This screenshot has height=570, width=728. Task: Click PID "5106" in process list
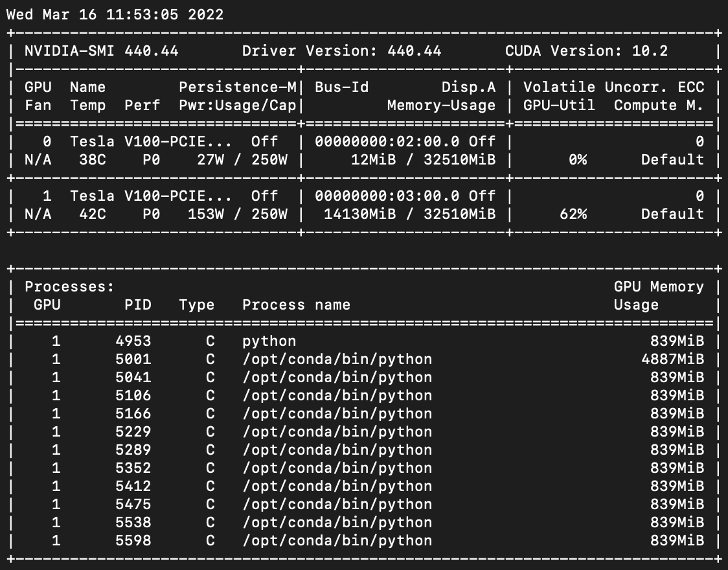pos(133,395)
